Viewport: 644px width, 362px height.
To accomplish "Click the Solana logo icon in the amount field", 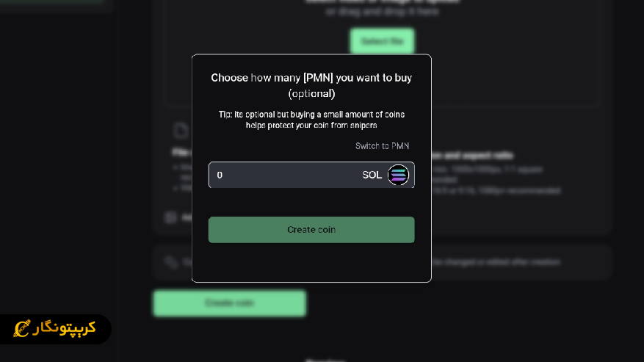I will tap(398, 175).
